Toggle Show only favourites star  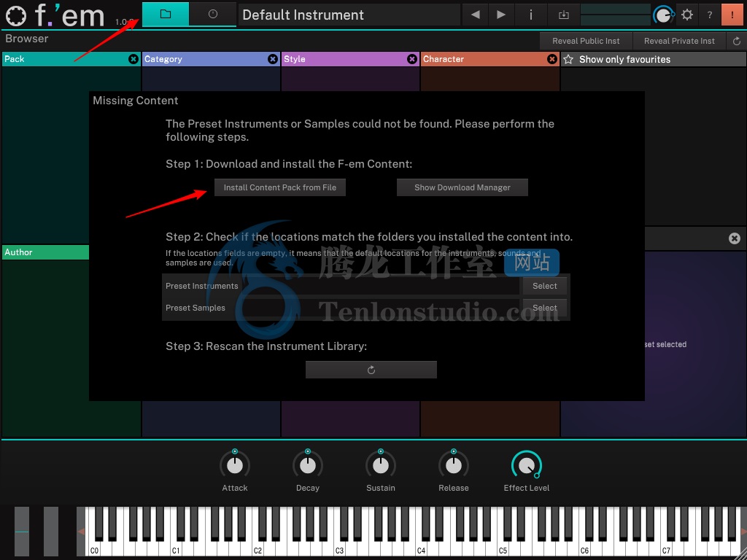tap(569, 60)
